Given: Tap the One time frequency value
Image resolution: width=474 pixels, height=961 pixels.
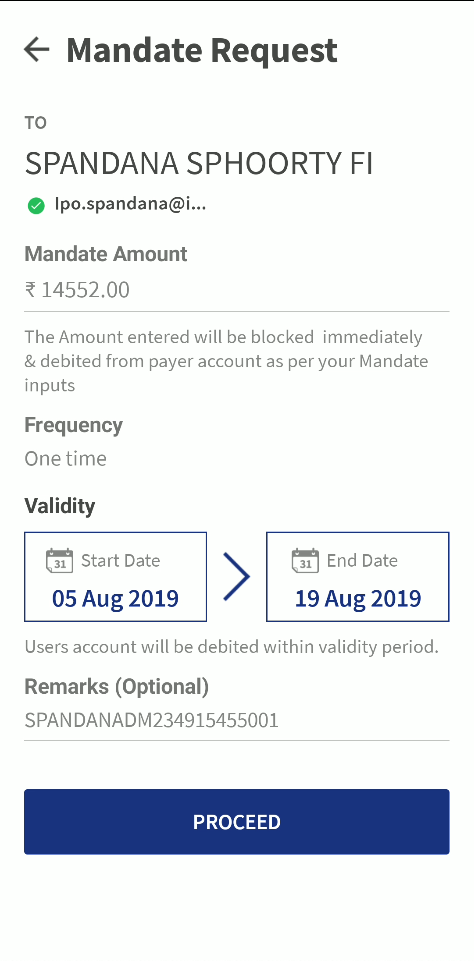Looking at the screenshot, I should tap(66, 458).
